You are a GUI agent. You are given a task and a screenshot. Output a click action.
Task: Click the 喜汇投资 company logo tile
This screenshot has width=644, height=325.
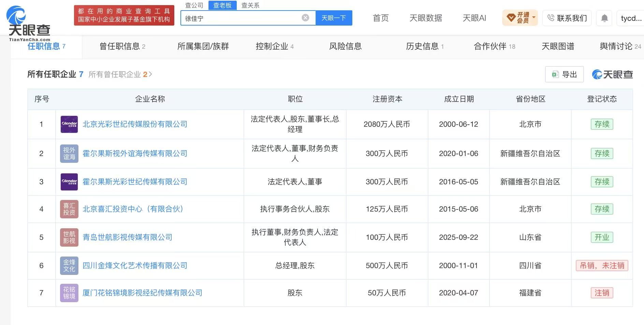[x=69, y=209]
